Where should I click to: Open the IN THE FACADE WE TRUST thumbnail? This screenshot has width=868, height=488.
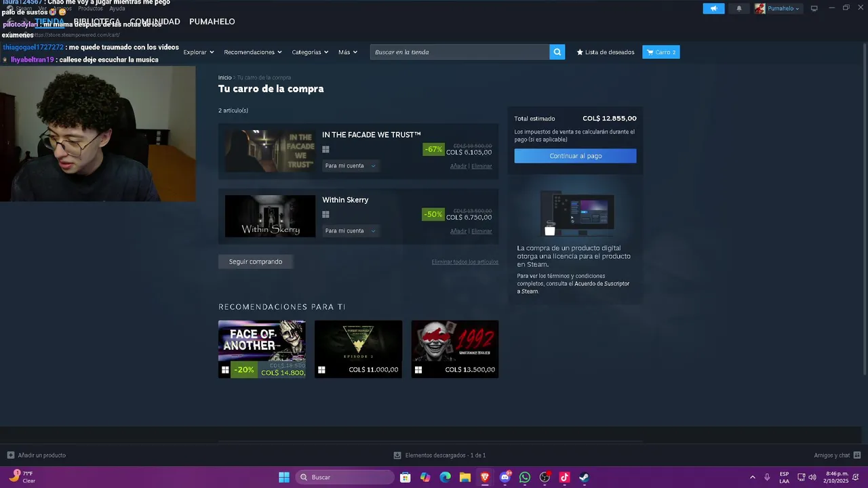pyautogui.click(x=270, y=151)
